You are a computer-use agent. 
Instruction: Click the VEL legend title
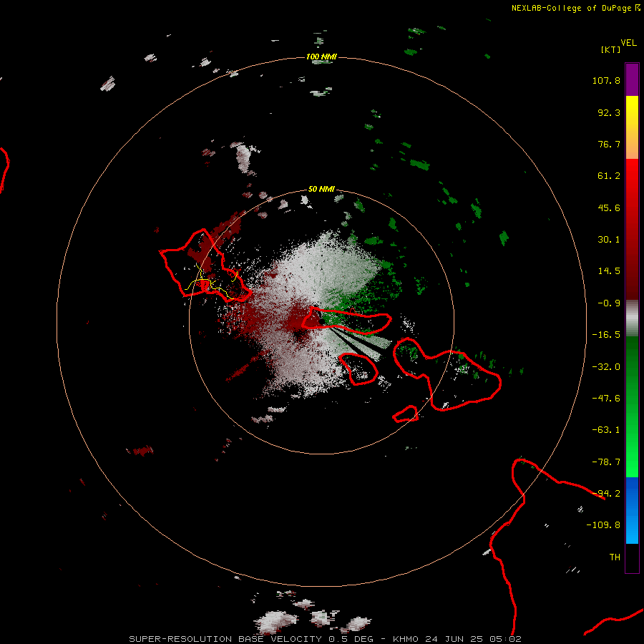(628, 43)
